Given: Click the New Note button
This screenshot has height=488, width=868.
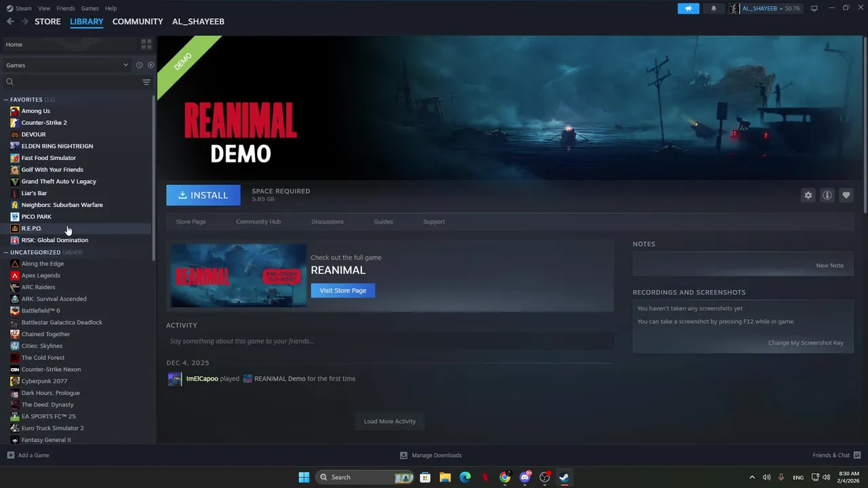Looking at the screenshot, I should coord(829,266).
